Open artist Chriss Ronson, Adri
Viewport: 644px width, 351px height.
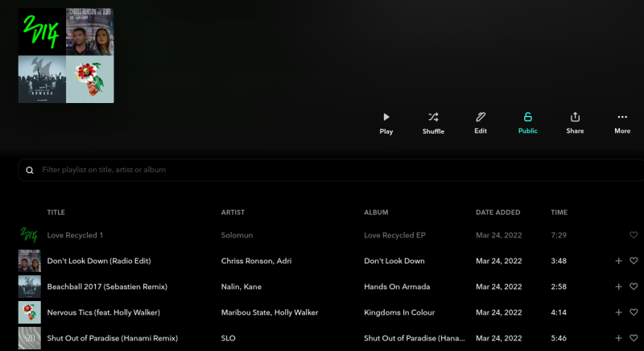[256, 261]
